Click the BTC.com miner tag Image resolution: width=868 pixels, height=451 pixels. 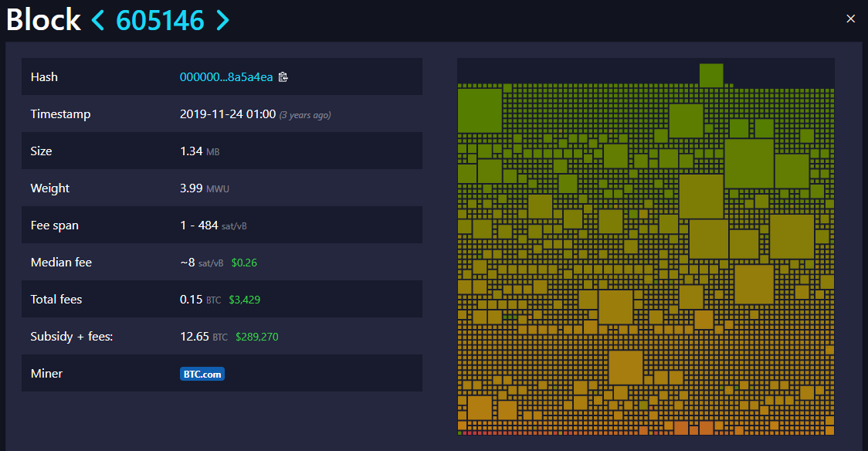click(x=202, y=374)
